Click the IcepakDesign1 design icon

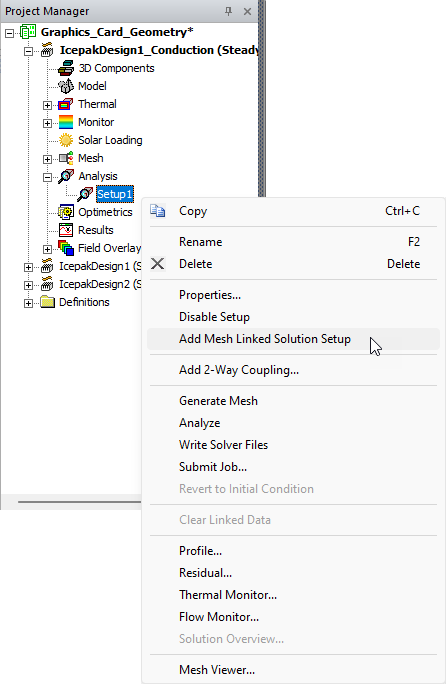[x=47, y=266]
